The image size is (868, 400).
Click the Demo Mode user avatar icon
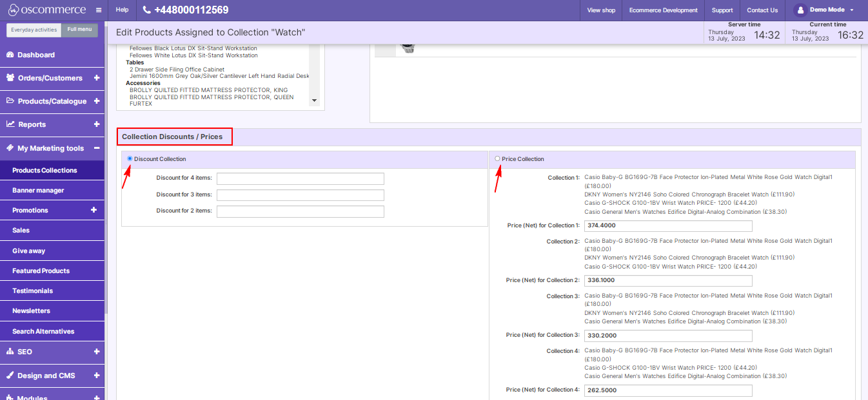click(800, 10)
